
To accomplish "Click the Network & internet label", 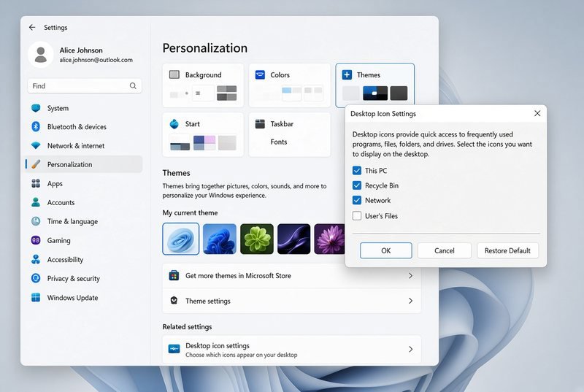I will pos(76,146).
